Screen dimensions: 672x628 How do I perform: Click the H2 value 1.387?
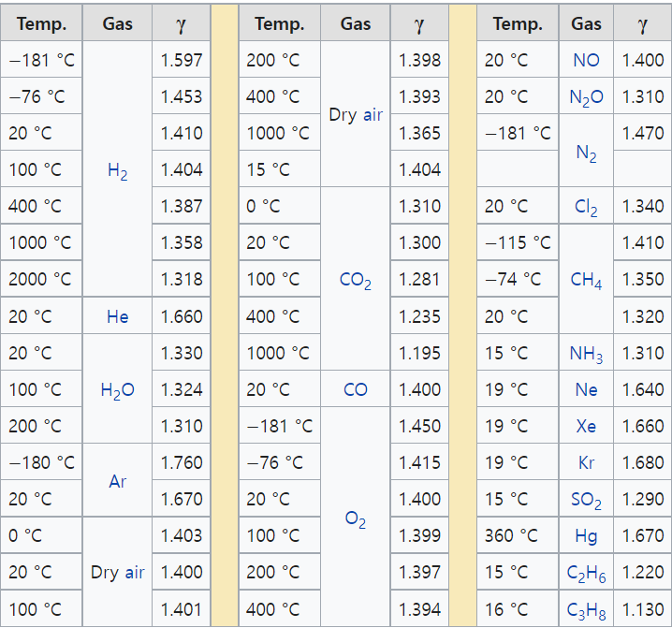click(x=182, y=206)
